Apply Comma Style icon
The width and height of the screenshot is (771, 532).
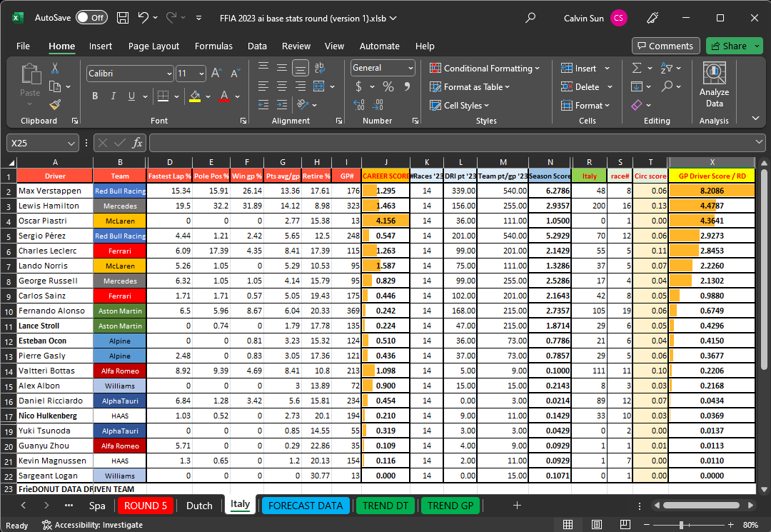[407, 86]
